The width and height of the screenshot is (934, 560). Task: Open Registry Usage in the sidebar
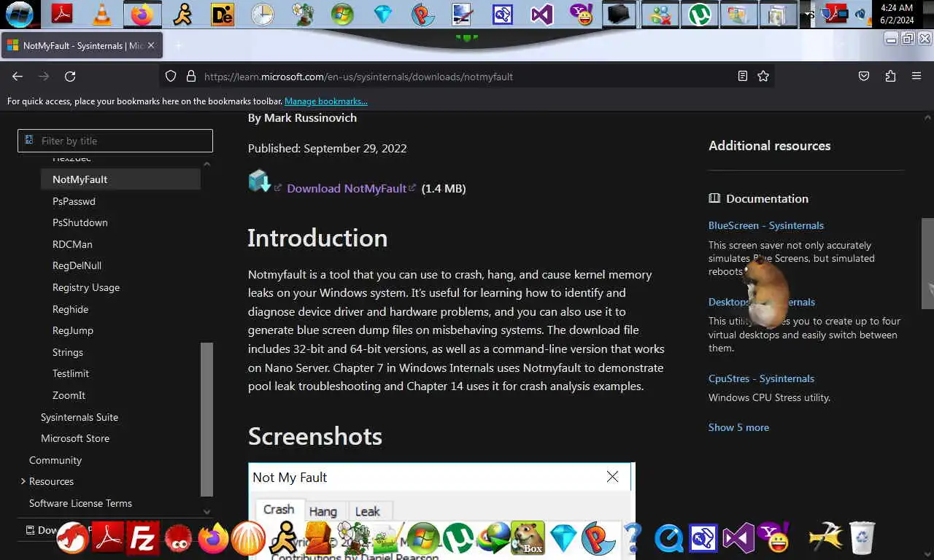(86, 287)
